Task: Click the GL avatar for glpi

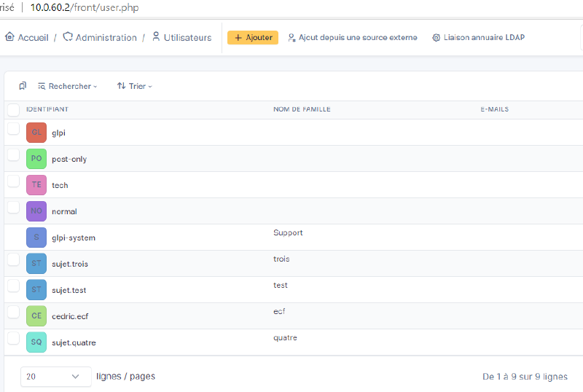Action: pyautogui.click(x=36, y=133)
